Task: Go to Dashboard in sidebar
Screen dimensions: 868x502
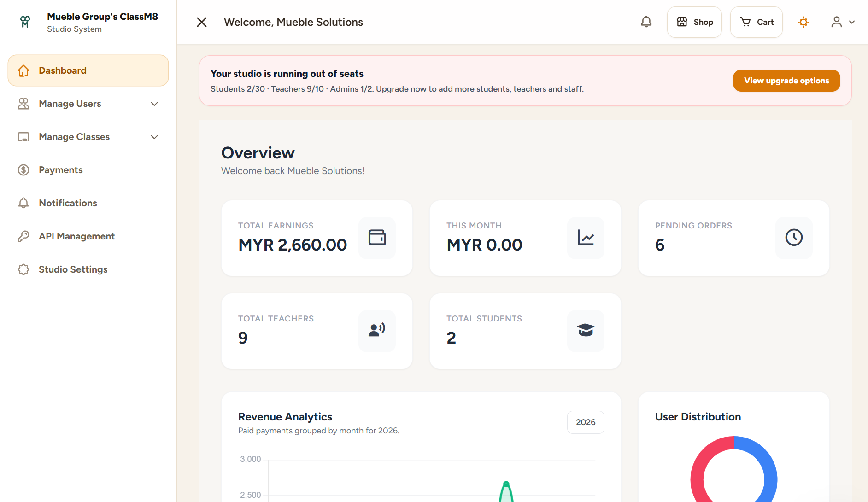Action: tap(88, 70)
